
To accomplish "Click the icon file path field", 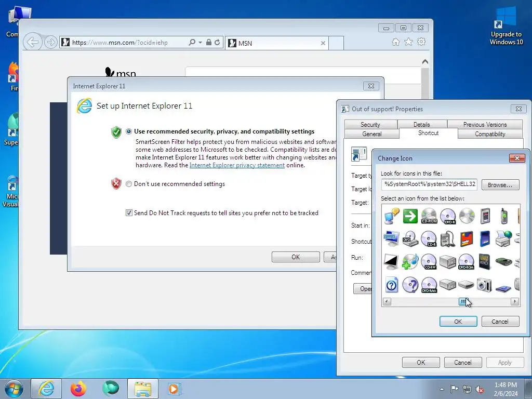I will (429, 184).
